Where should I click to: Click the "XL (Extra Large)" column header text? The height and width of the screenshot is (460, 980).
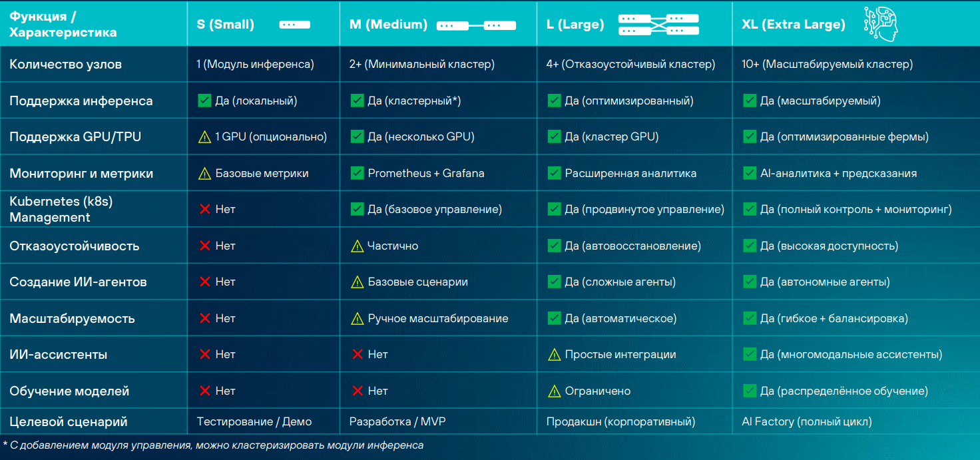pyautogui.click(x=794, y=25)
